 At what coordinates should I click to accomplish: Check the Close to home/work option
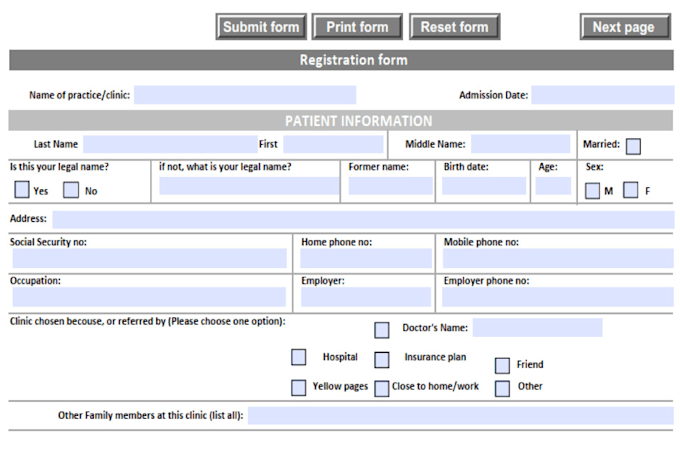tap(382, 389)
